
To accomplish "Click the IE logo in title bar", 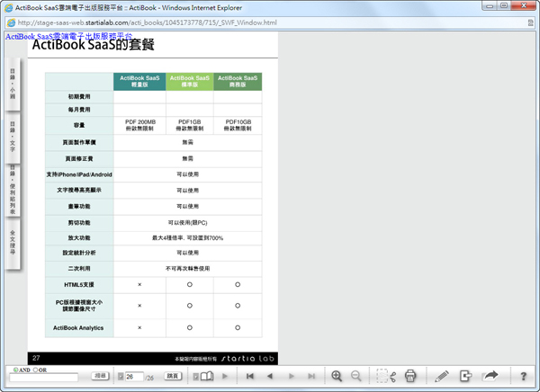I will pos(8,7).
